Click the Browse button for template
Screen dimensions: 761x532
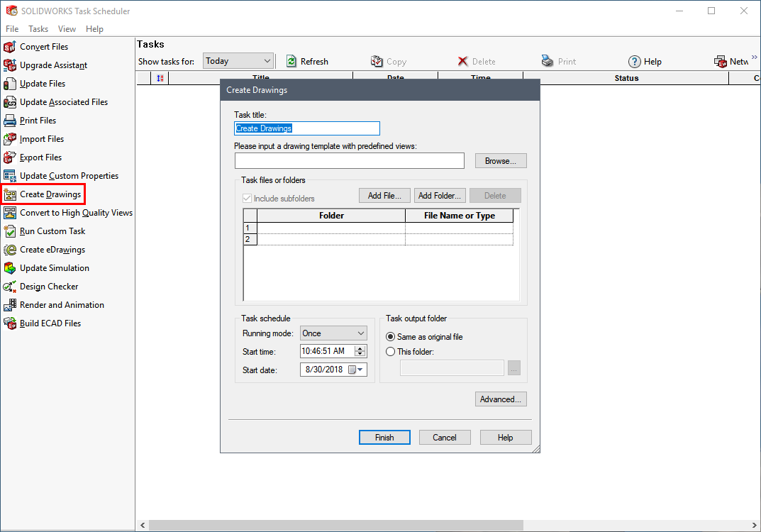point(501,161)
